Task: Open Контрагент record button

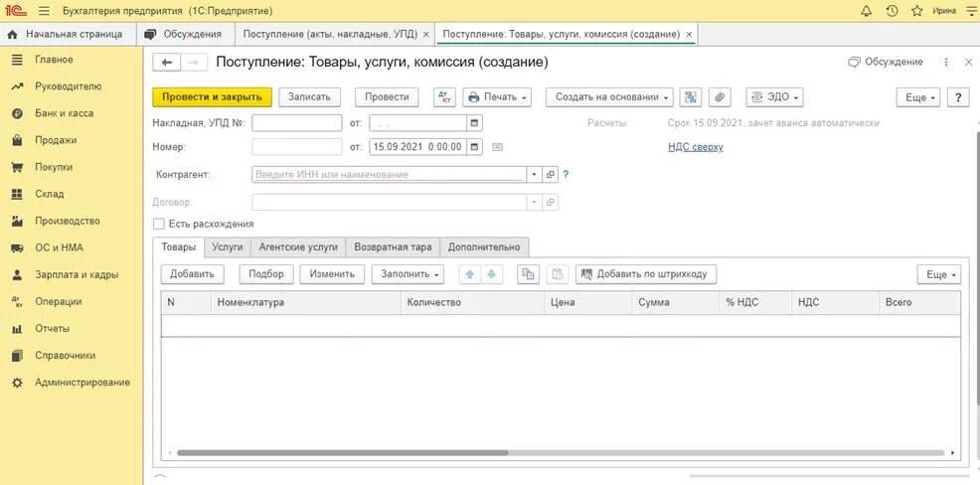Action: click(550, 174)
